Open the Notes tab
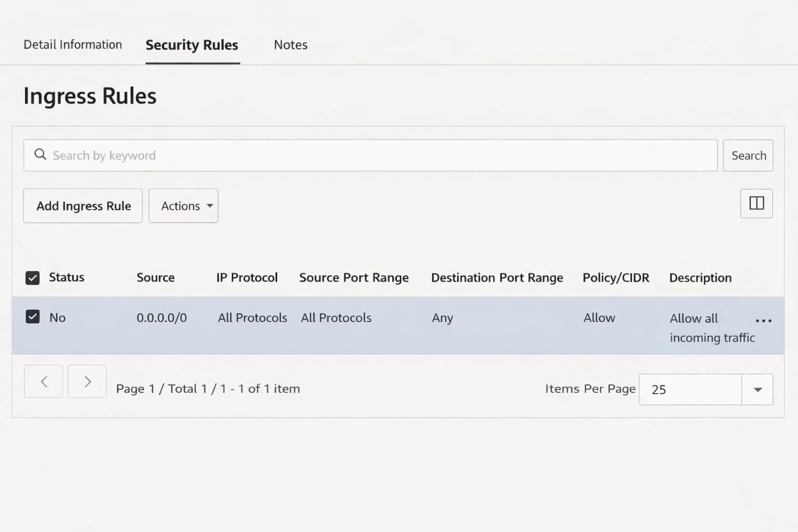The height and width of the screenshot is (532, 798). pyautogui.click(x=290, y=45)
